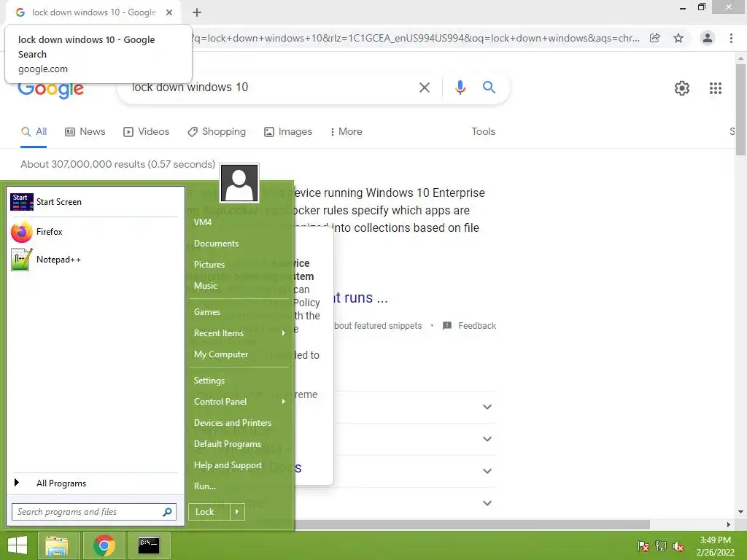
Task: Open a new Chrome tab
Action: click(197, 12)
